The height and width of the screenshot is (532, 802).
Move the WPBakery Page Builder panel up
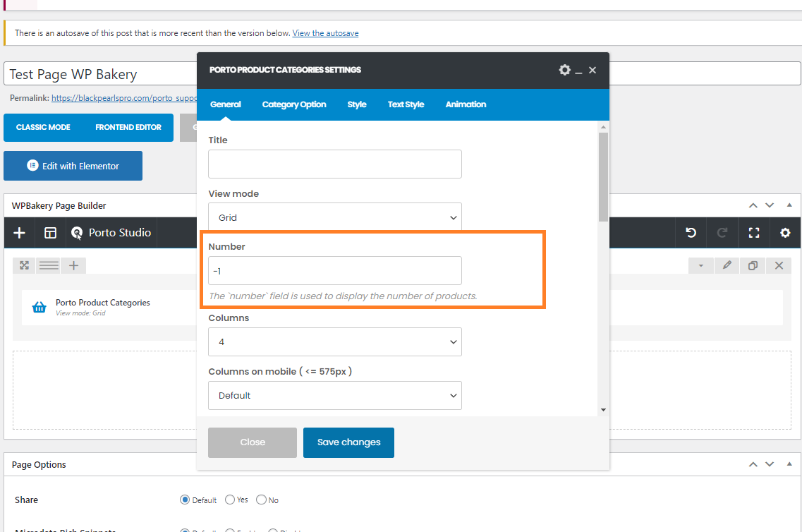point(753,205)
